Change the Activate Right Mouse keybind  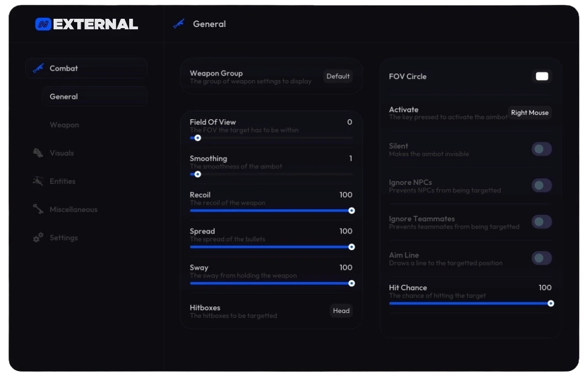[x=529, y=113]
